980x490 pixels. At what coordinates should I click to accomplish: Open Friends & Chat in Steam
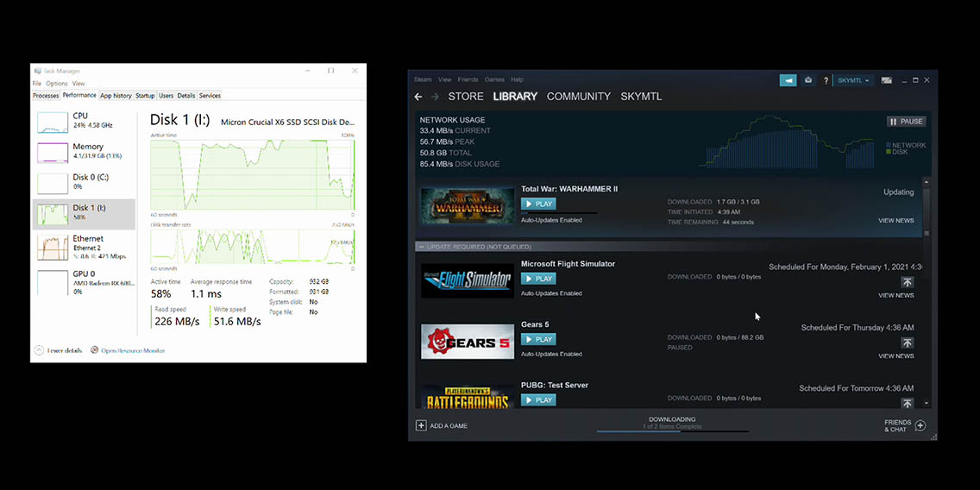904,425
